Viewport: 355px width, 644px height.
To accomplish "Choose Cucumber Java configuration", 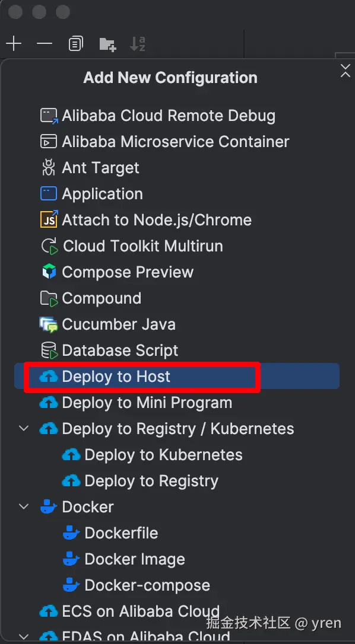I will pos(119,324).
